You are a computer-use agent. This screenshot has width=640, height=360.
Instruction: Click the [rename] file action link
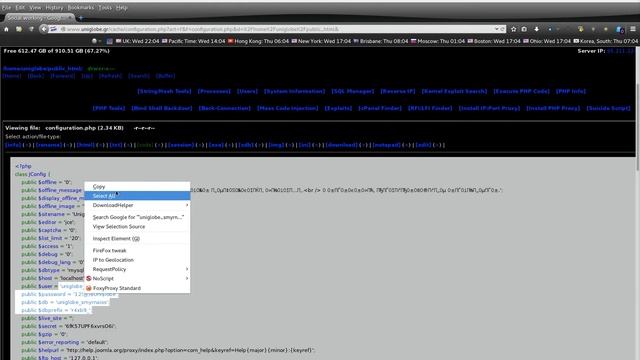[x=49, y=145]
